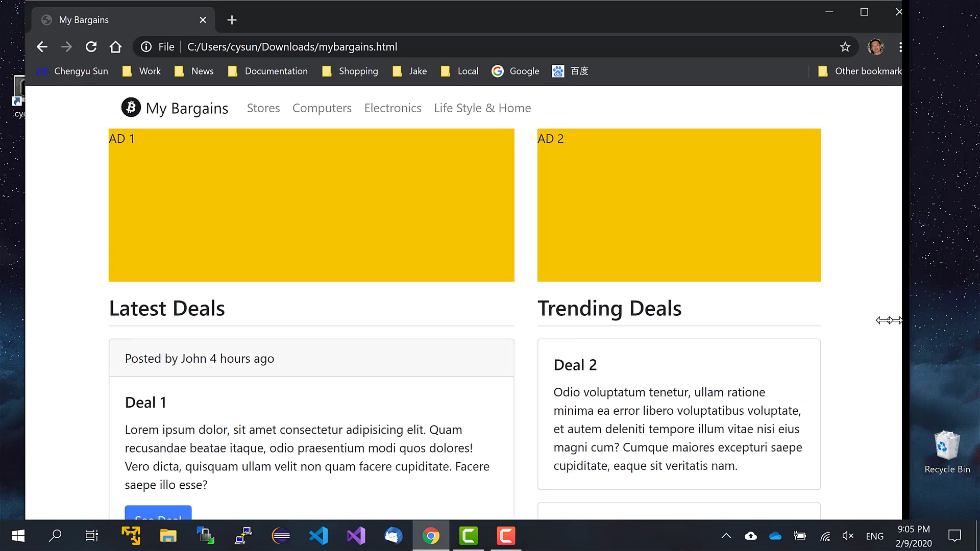Click the browser home icon
Viewport: 980px width, 551px height.
[115, 47]
